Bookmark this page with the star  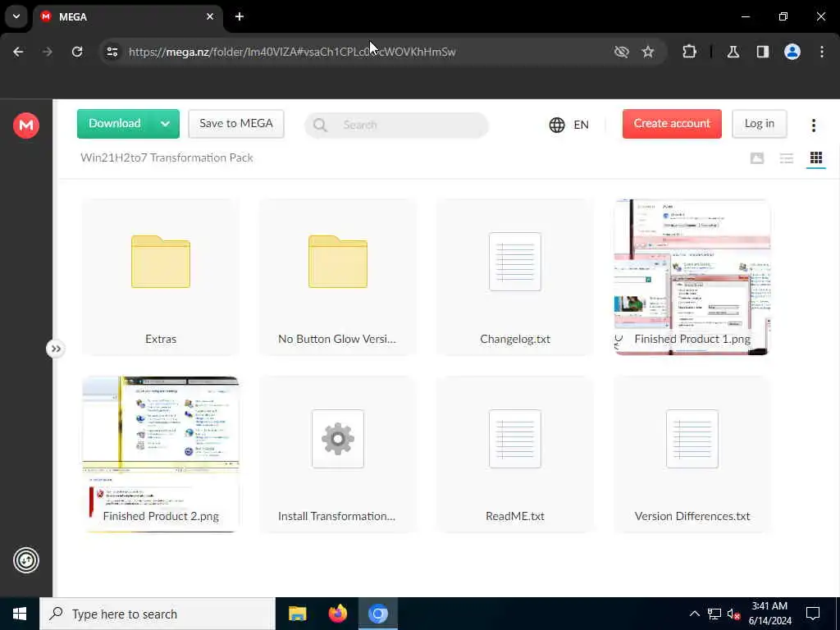[x=648, y=52]
